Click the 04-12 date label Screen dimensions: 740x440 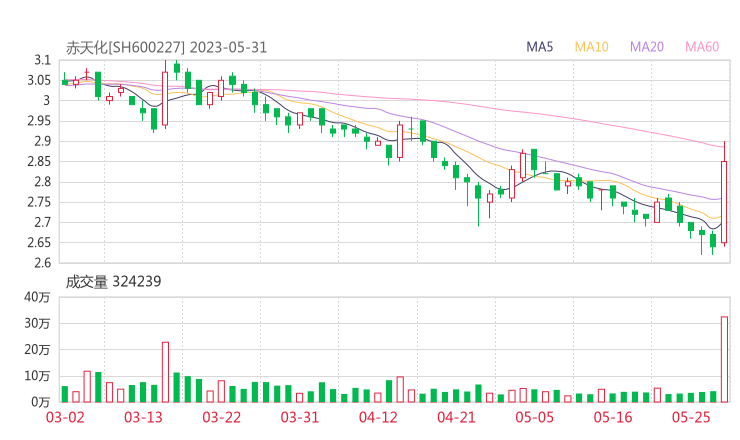(x=378, y=417)
